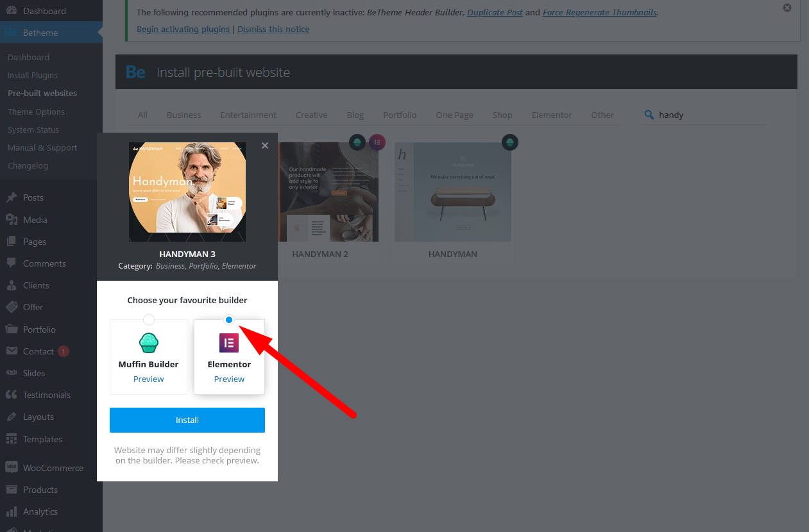Dismiss the recommended plugins notice with X
The width and height of the screenshot is (809, 532).
[x=787, y=8]
